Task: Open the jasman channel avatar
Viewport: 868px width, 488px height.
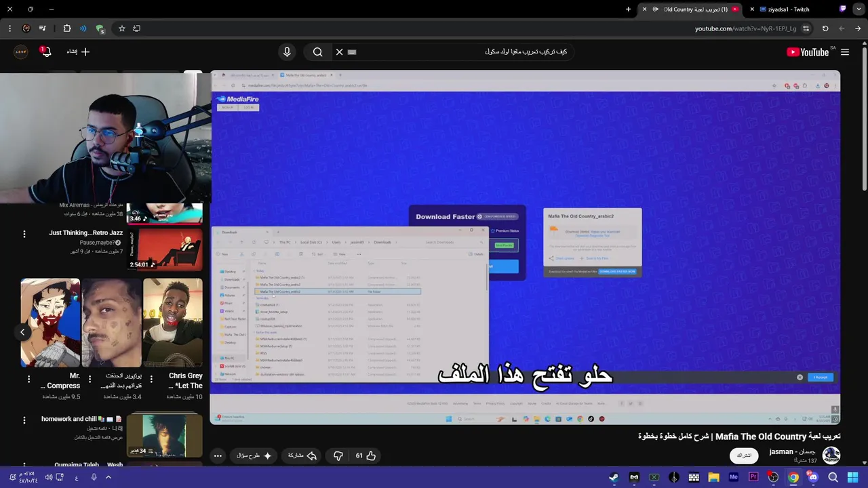Action: point(831,455)
